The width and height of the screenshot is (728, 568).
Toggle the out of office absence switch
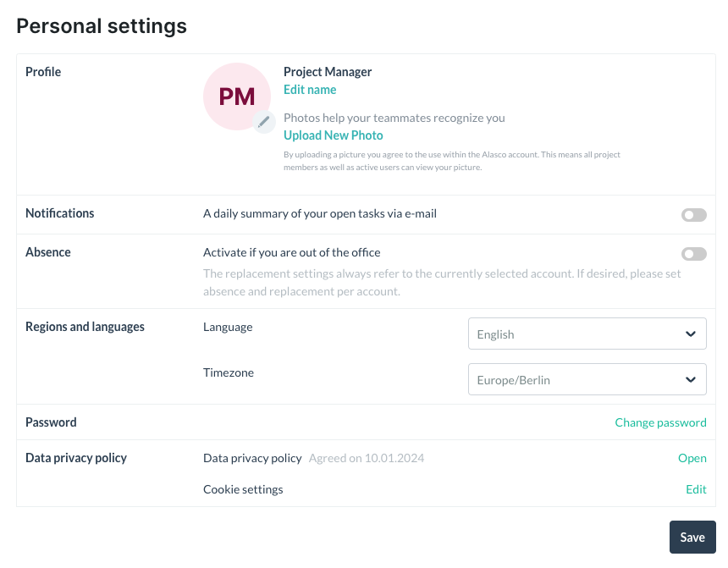[x=693, y=254]
